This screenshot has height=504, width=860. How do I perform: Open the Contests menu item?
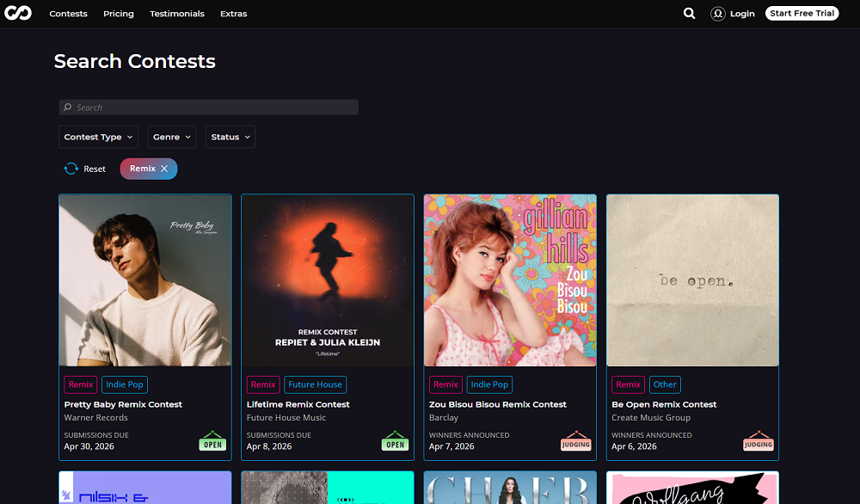coord(68,14)
